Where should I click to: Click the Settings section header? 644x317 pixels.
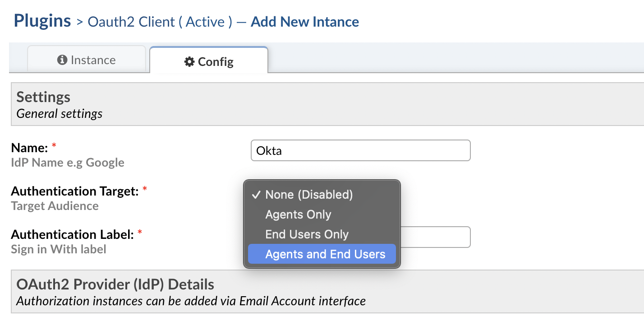[43, 97]
